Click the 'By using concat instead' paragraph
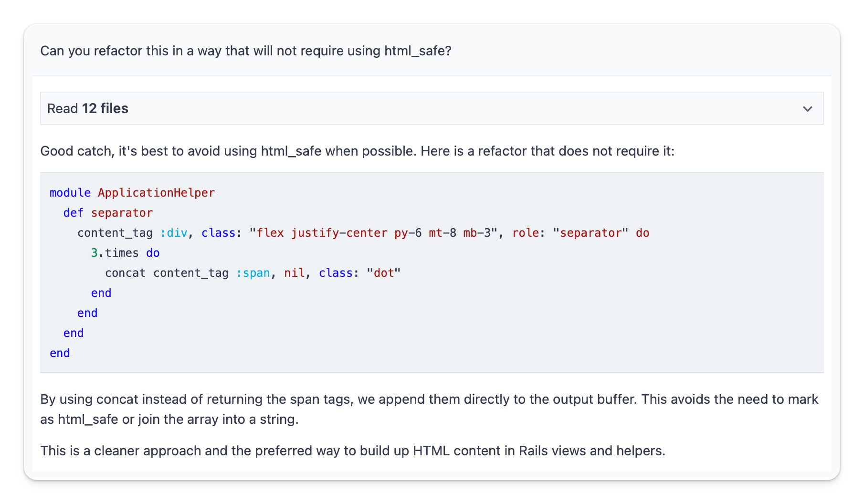The width and height of the screenshot is (864, 504). click(430, 409)
